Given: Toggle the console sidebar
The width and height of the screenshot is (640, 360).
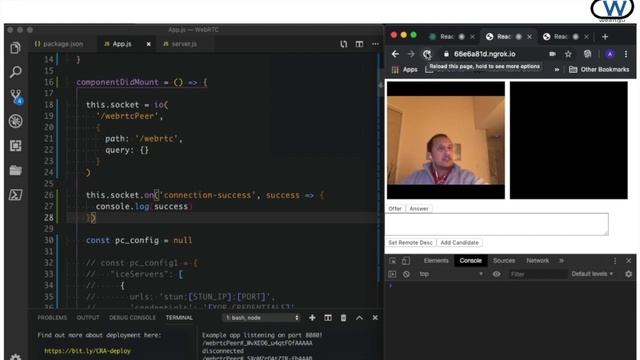Looking at the screenshot, I should click(x=392, y=274).
